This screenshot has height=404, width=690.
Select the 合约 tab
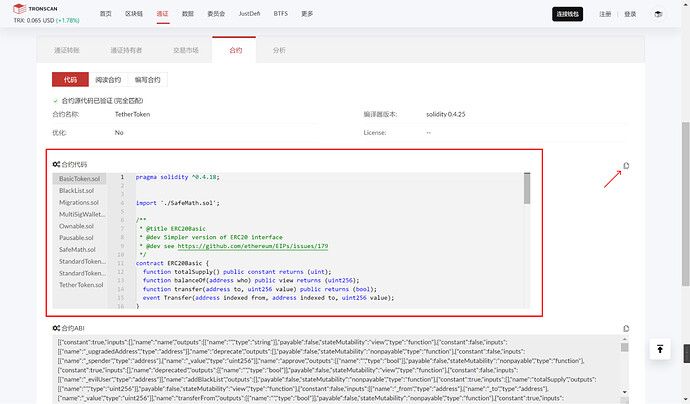[235, 50]
